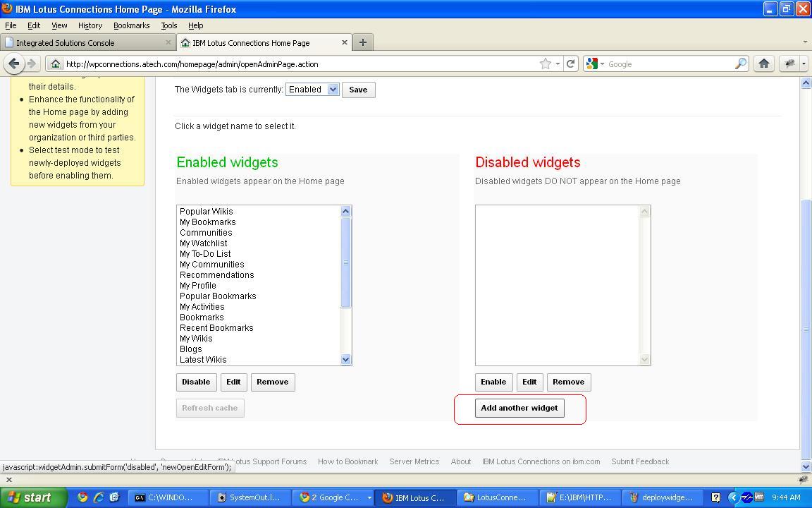Open the Widgets tab Enabled dropdown
Image resolution: width=812 pixels, height=508 pixels.
tap(312, 89)
